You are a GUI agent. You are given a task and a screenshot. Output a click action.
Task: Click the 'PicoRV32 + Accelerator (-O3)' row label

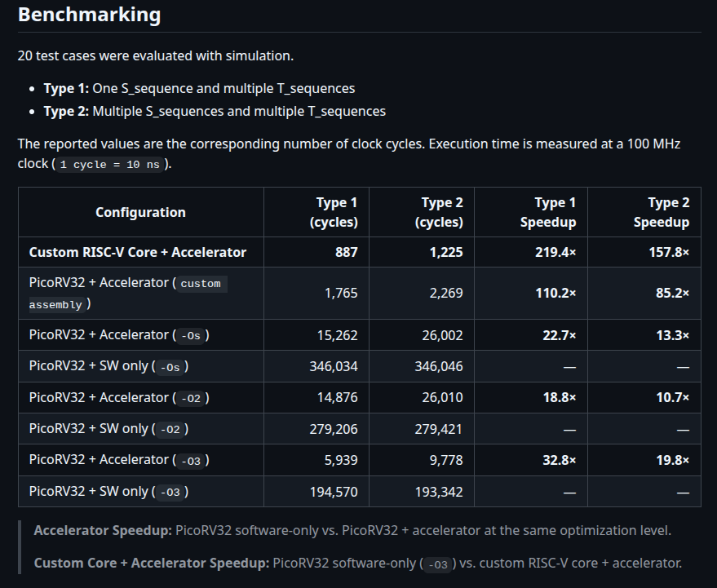[x=119, y=460]
